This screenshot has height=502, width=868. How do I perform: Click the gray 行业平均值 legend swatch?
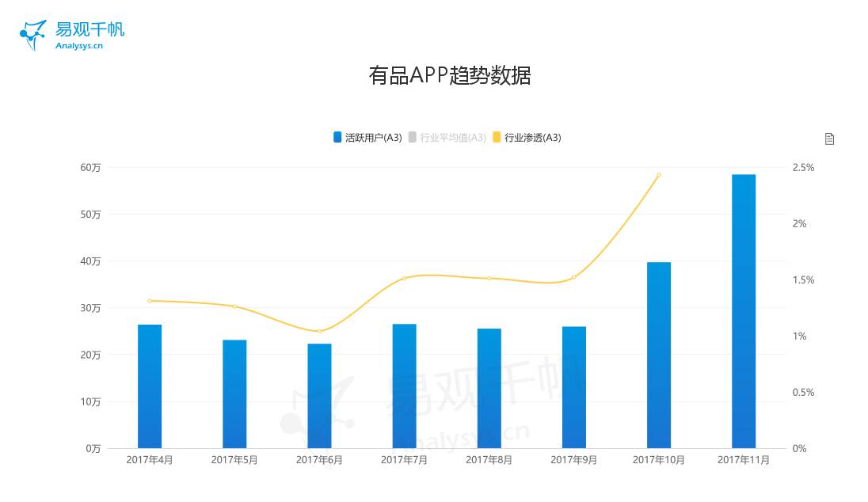pos(413,137)
